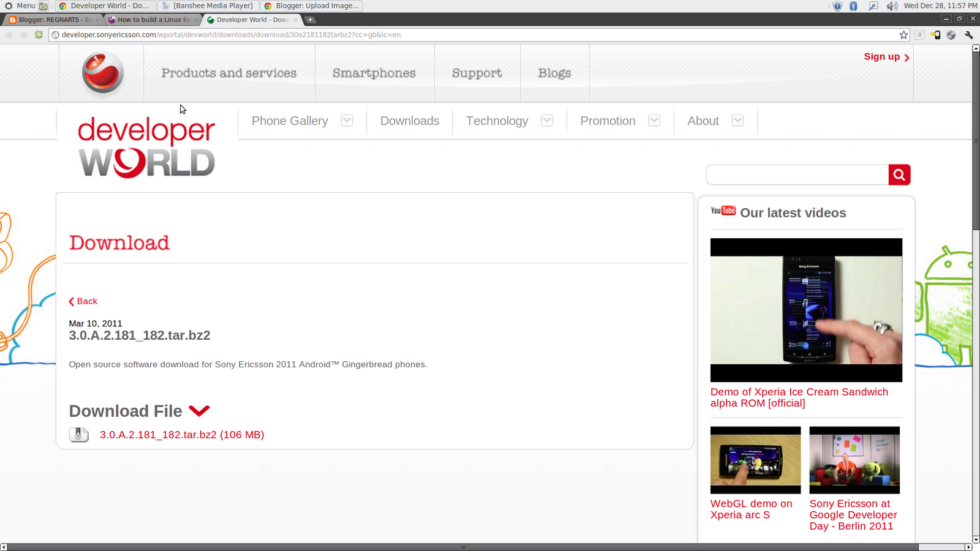Open WebGL demo on Xperia arc S link
Screen dimensions: 980x551
(x=752, y=509)
